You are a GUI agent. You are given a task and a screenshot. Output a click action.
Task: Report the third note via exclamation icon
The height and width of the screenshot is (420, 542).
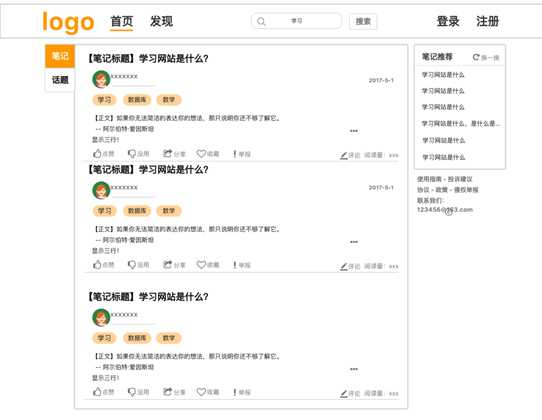[x=235, y=392]
